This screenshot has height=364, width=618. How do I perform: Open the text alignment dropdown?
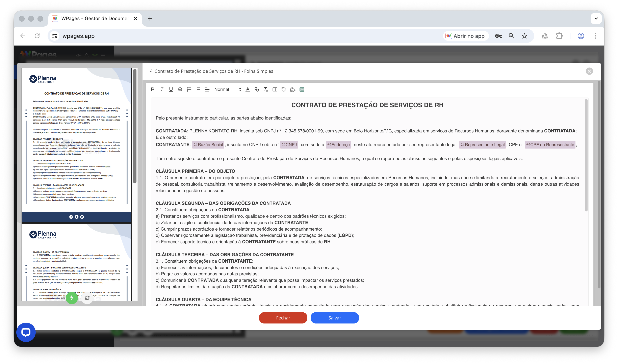pos(207,89)
